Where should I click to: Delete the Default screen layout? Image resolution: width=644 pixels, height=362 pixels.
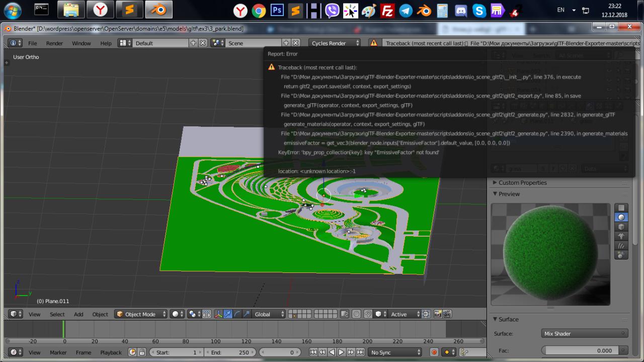pos(203,43)
